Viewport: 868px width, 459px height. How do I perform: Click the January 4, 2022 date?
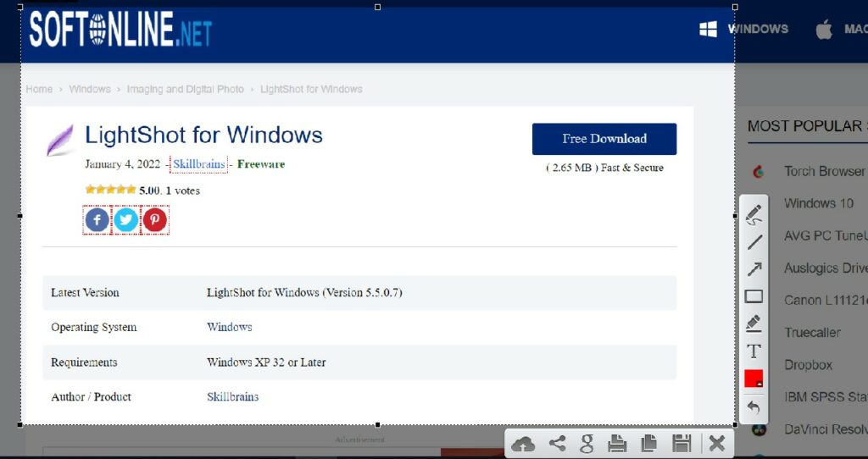(122, 164)
